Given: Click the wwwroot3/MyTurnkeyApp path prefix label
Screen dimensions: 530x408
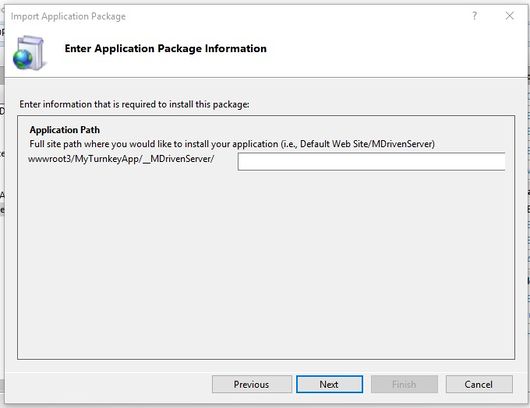Looking at the screenshot, I should click(121, 159).
